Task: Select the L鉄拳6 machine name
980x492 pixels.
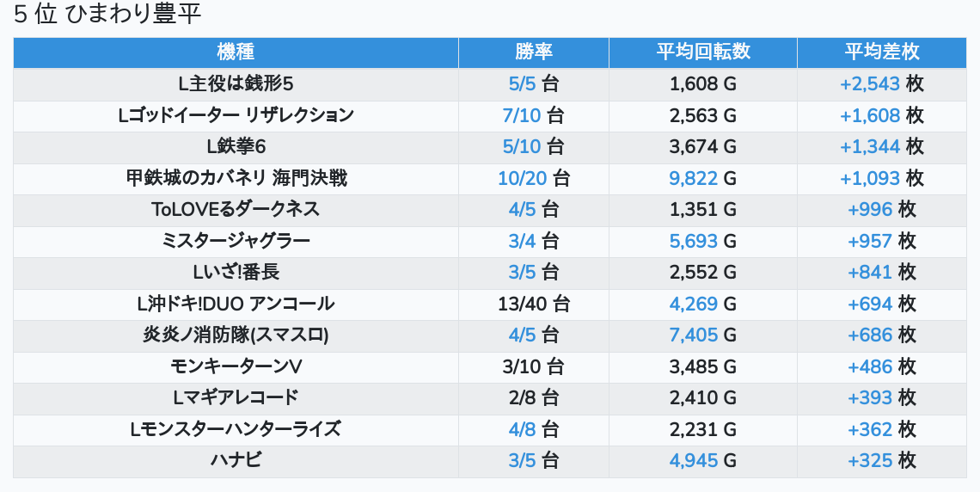Action: 236,147
